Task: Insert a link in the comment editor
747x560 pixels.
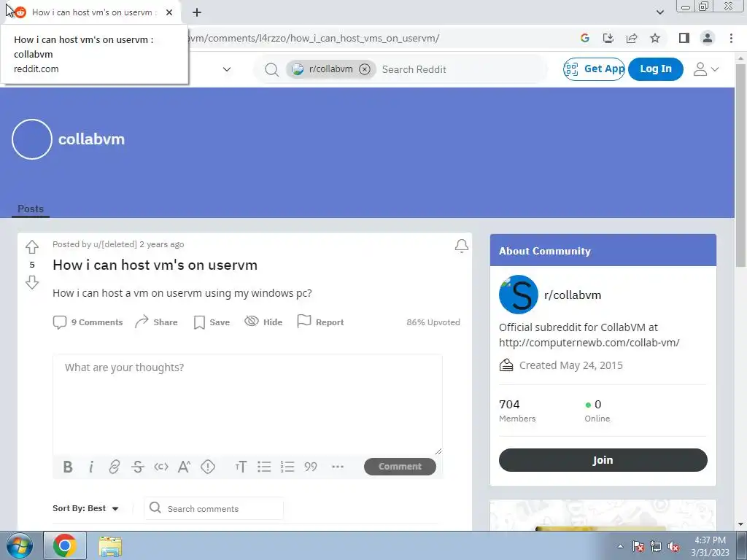Action: [114, 467]
